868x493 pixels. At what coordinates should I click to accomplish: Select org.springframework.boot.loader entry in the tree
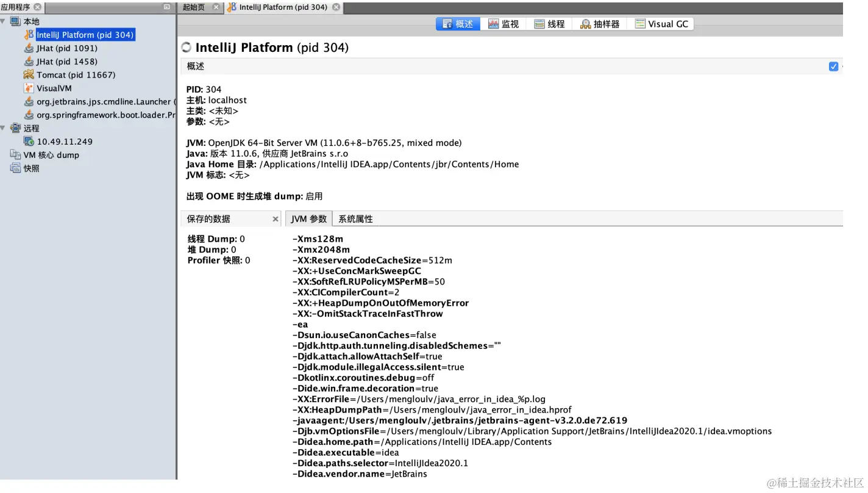click(x=105, y=115)
